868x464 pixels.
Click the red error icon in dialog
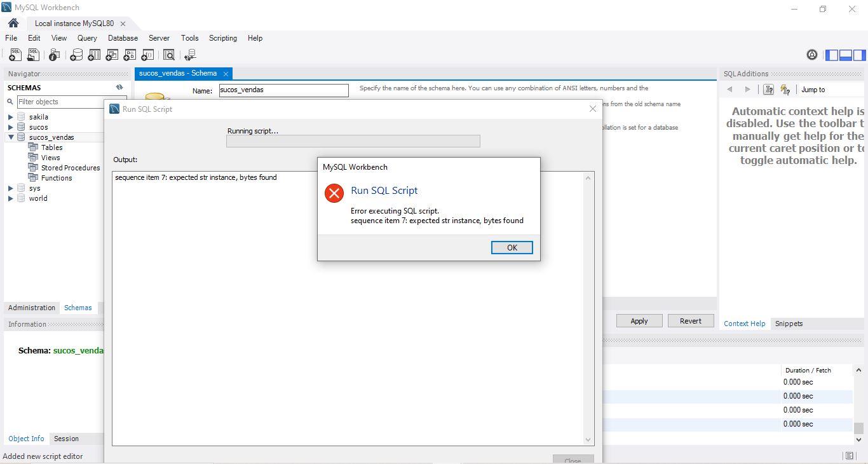[x=334, y=193]
